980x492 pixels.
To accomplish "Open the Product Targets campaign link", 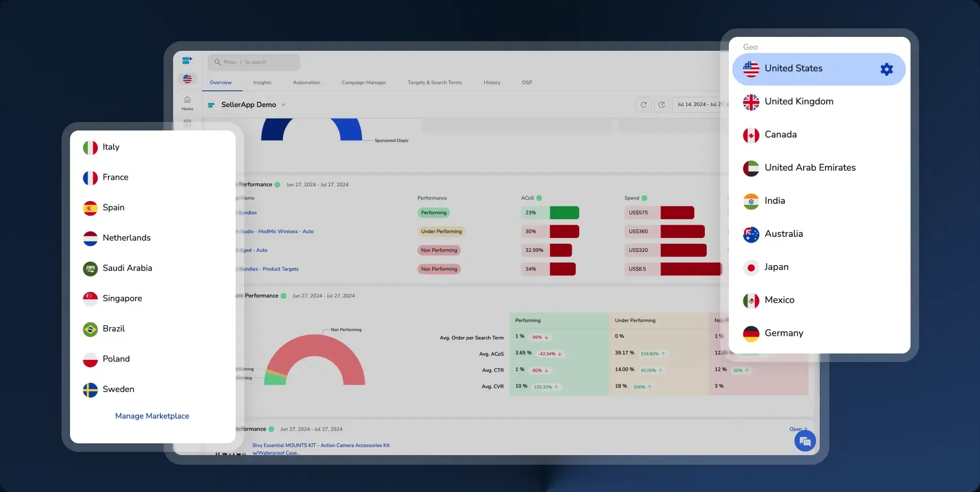I will click(x=271, y=269).
